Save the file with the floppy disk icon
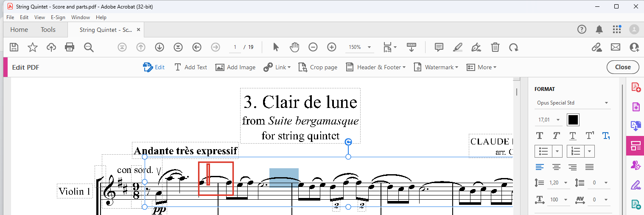644x215 pixels. click(14, 47)
